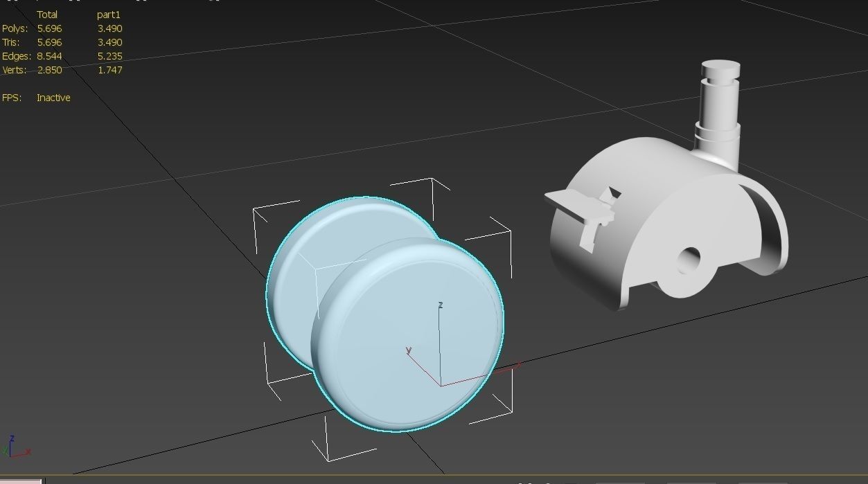Click the part1 label in the statistics overlay
This screenshot has height=484, width=868.
click(x=109, y=14)
